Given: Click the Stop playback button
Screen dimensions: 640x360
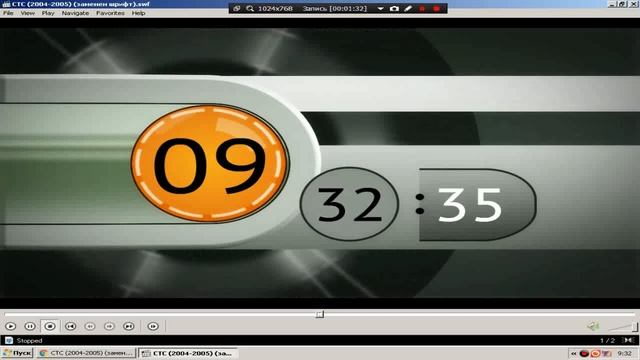Looking at the screenshot, I should [x=50, y=326].
